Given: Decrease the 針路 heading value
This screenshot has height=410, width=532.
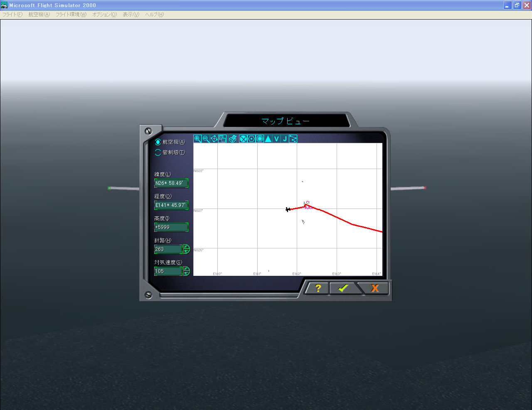Looking at the screenshot, I should click(187, 251).
